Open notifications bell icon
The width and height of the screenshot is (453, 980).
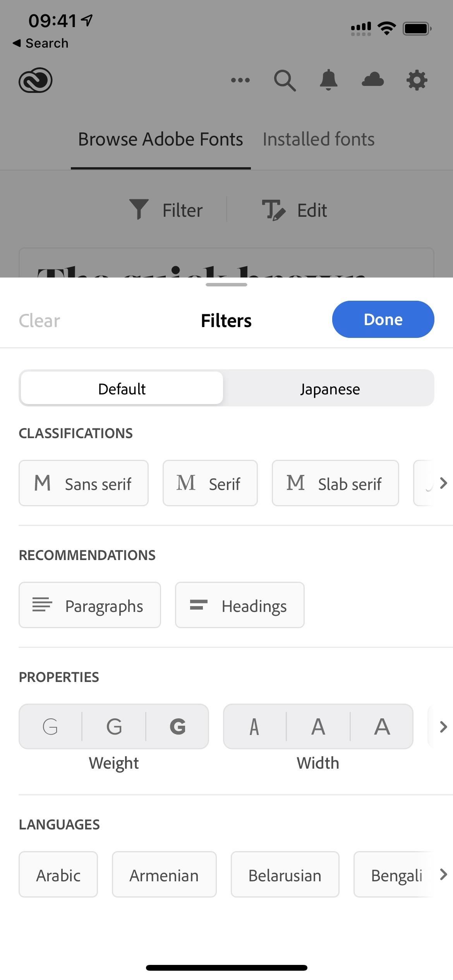[328, 80]
